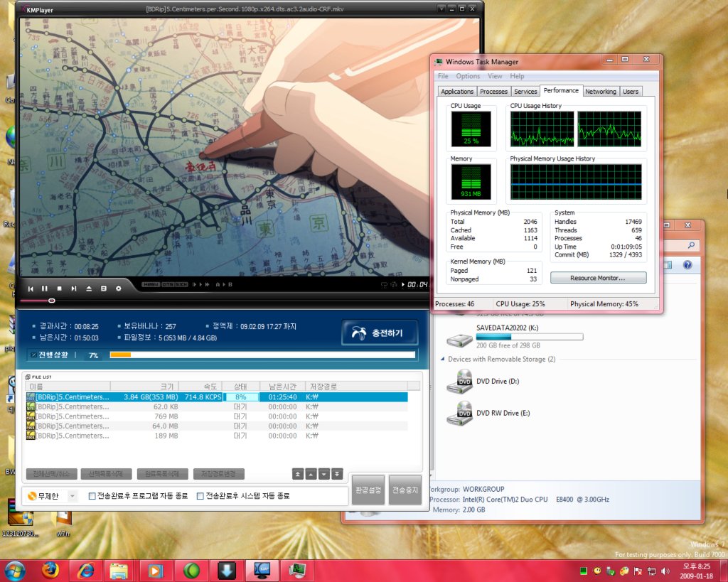The image size is (728, 582).
Task: Click the Explorer search magnifier icon
Action: coord(691,245)
